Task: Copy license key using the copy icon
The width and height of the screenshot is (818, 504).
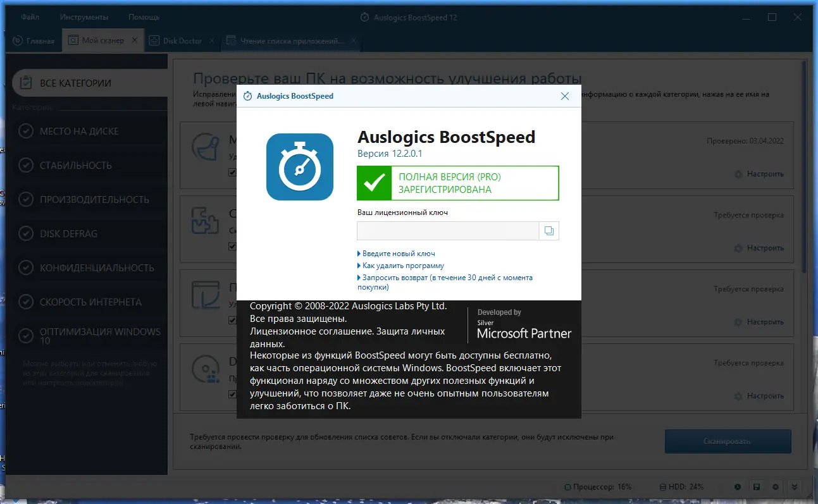Action: click(548, 230)
